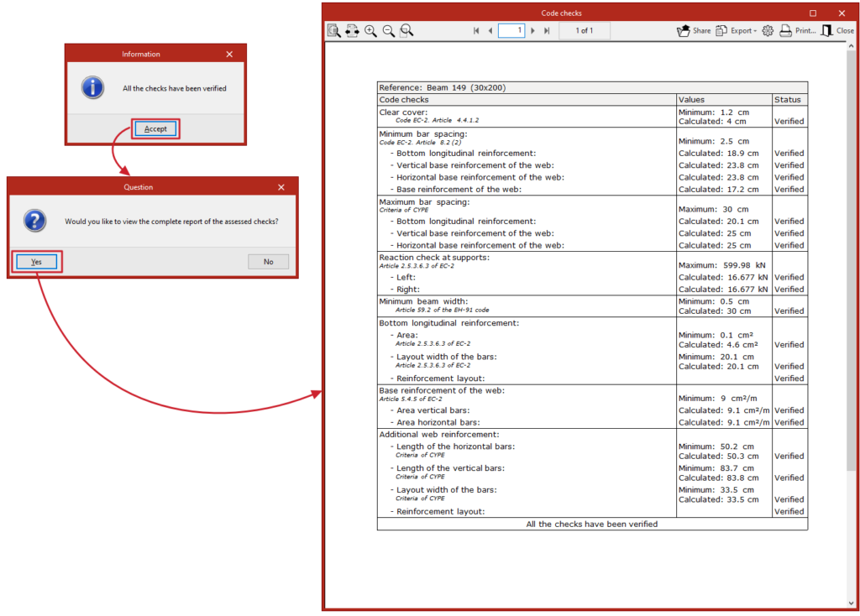Image resolution: width=860 pixels, height=616 pixels.
Task: Share the code checks report
Action: 694,31
